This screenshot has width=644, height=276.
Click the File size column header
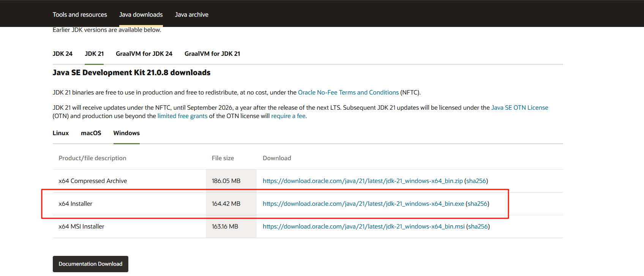click(223, 158)
